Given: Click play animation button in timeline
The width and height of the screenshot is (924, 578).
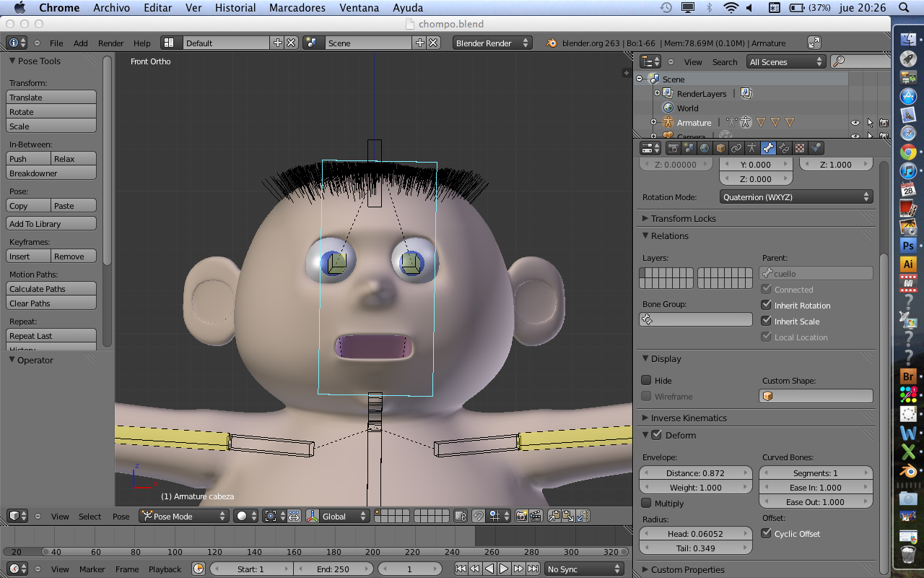Looking at the screenshot, I should [504, 569].
